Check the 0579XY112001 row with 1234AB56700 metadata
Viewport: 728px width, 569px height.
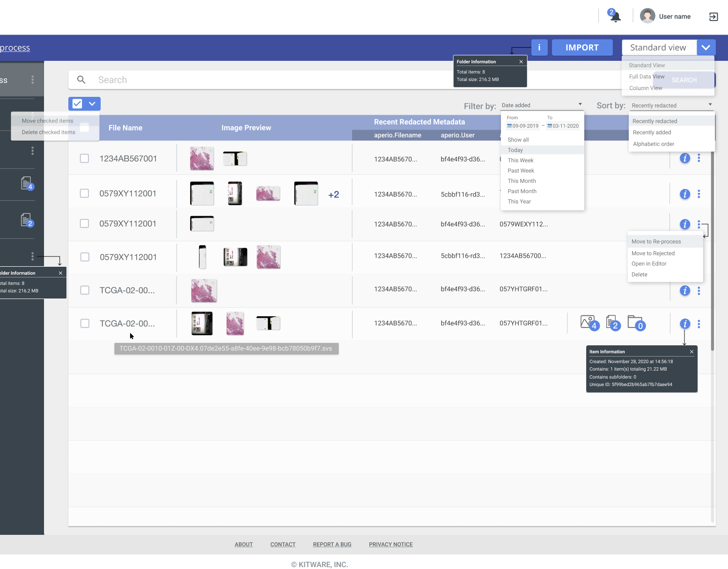[85, 257]
